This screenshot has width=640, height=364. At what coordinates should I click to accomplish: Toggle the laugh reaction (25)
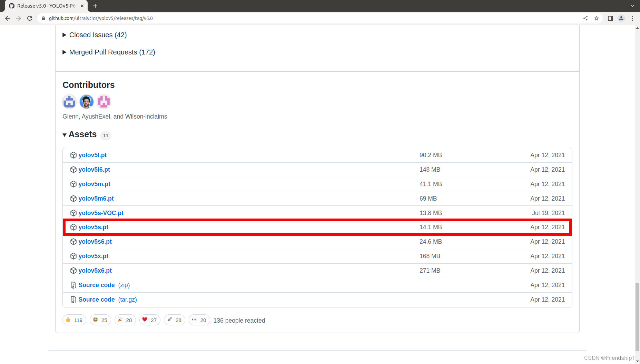100,320
